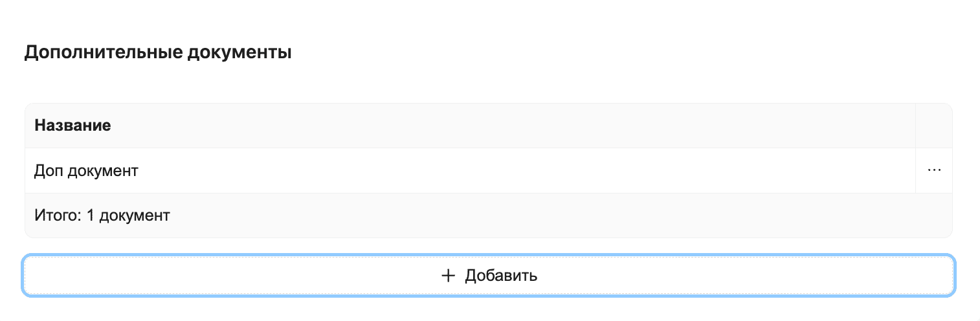This screenshot has height=321, width=980.
Task: Open the three-dots menu for Доп документ
Action: (934, 170)
